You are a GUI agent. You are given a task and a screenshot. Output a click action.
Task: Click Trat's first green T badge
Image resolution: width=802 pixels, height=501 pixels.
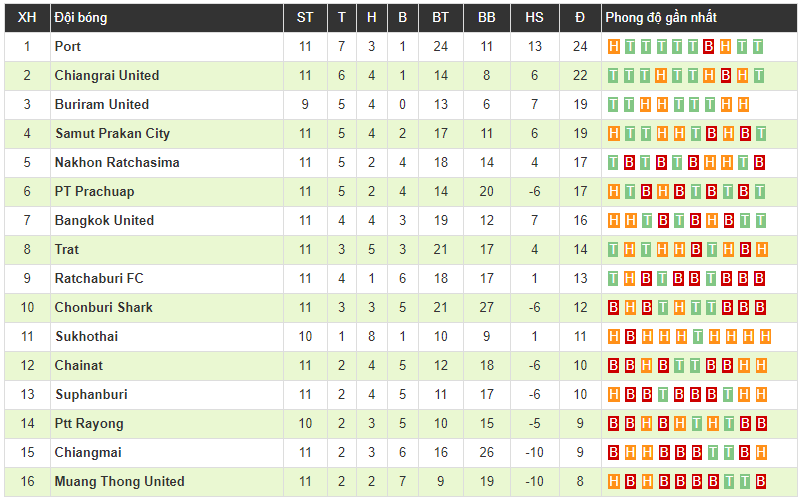[x=614, y=249]
